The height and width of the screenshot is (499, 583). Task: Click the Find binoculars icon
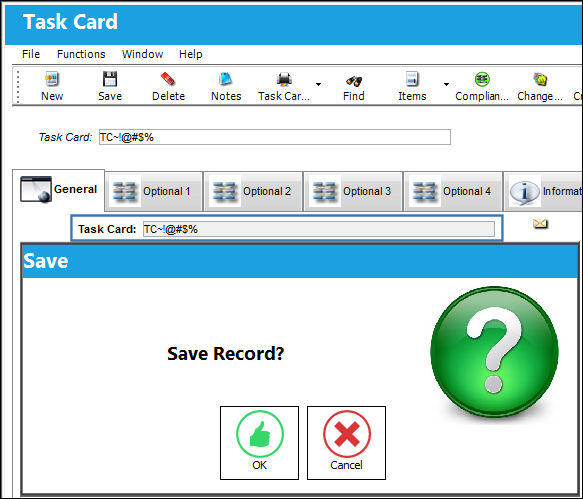tap(354, 80)
